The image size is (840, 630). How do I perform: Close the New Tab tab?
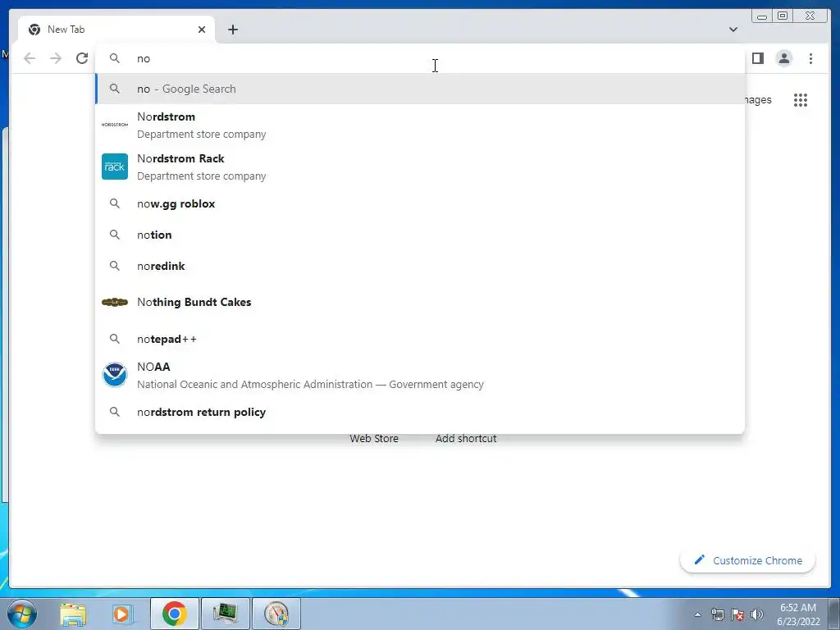pyautogui.click(x=202, y=30)
